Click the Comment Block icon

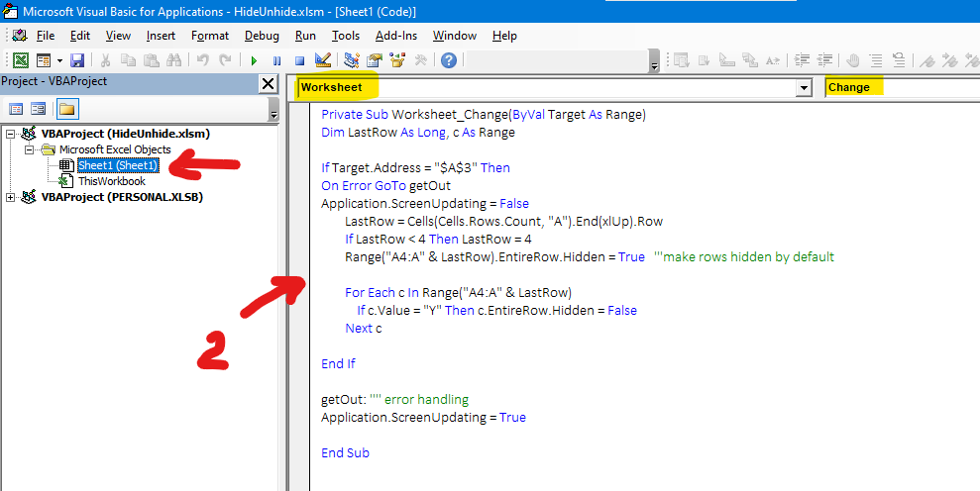click(876, 60)
